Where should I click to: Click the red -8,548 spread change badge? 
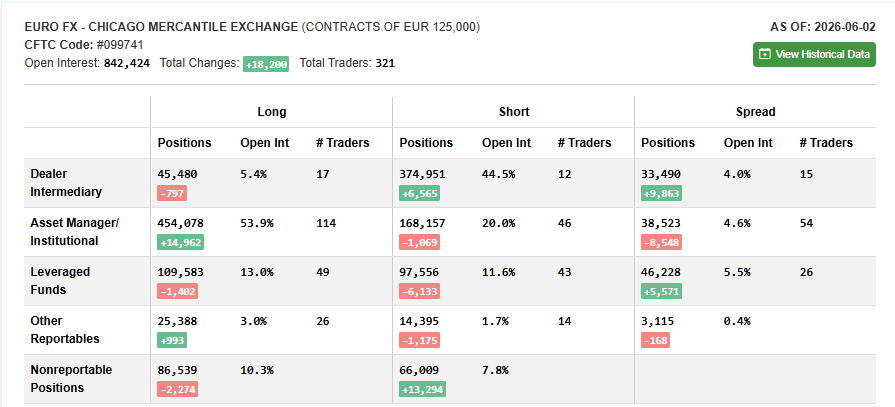coord(662,243)
